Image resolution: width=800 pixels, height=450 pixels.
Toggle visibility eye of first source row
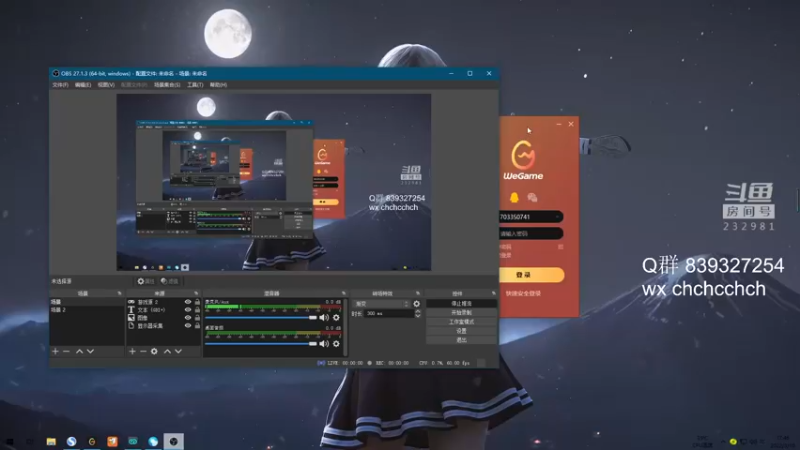click(x=188, y=302)
